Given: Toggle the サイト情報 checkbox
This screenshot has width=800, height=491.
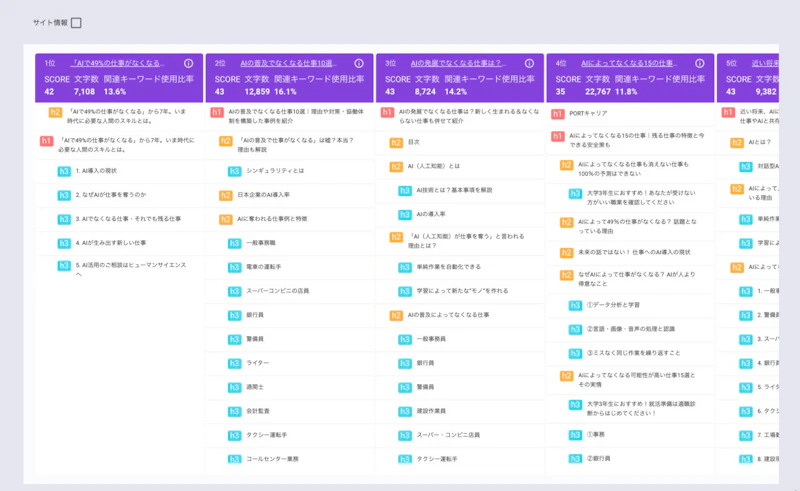Looking at the screenshot, I should pos(76,22).
